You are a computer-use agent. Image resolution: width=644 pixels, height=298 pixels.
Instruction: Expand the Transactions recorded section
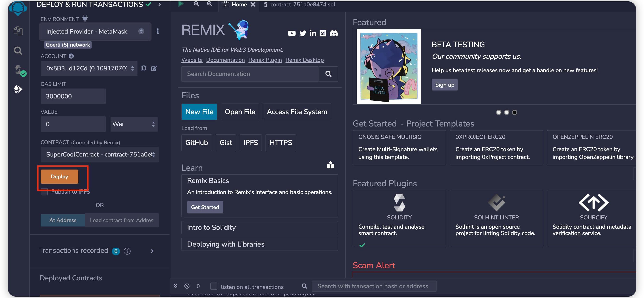point(152,251)
